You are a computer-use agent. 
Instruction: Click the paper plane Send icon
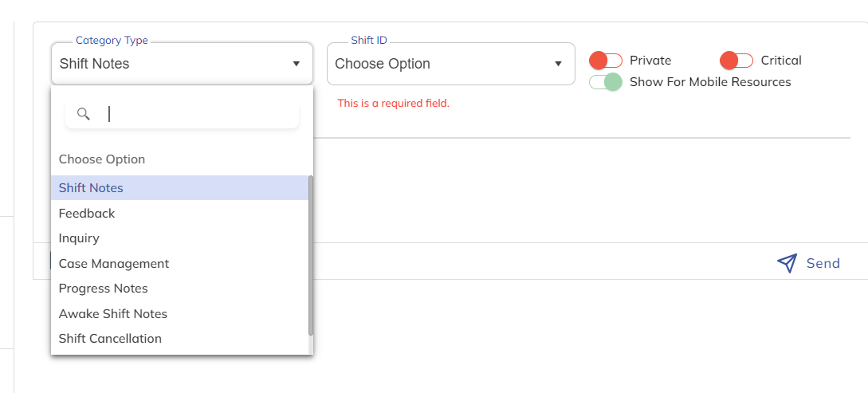tap(787, 264)
